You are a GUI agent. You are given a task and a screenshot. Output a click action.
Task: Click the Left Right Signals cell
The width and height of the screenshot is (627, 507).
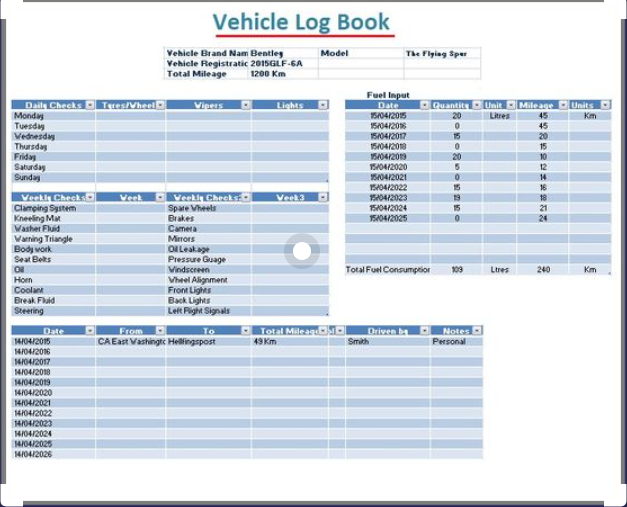pos(208,311)
